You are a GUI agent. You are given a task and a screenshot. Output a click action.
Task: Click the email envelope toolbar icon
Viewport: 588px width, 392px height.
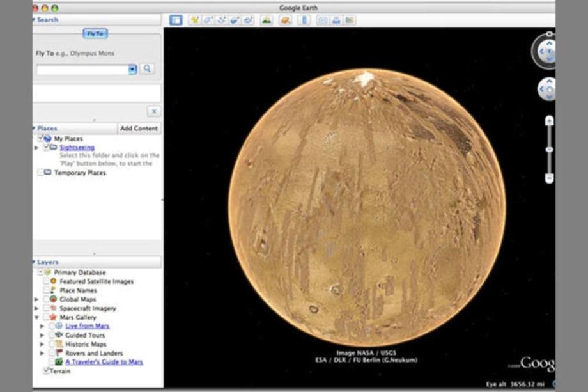tap(323, 20)
